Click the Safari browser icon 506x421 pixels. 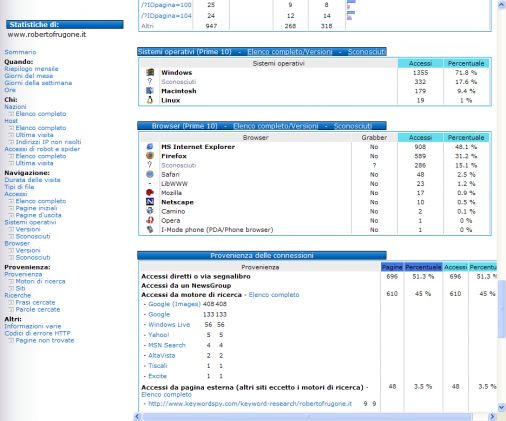[150, 174]
